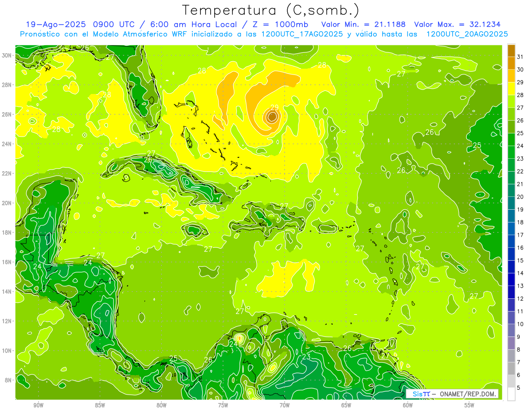
Task: Click the "55W" longitude axis label
Action: pyautogui.click(x=469, y=405)
